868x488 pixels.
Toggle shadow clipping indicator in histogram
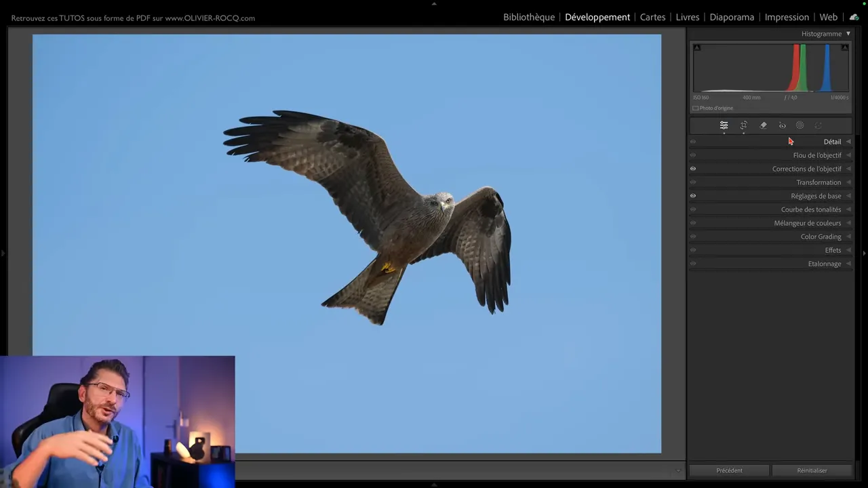tap(697, 47)
